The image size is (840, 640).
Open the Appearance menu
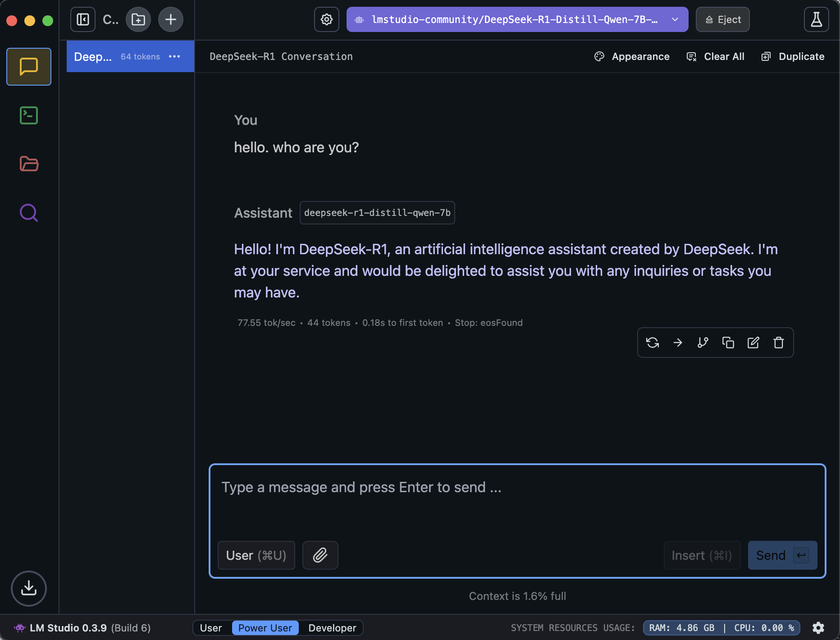point(632,56)
